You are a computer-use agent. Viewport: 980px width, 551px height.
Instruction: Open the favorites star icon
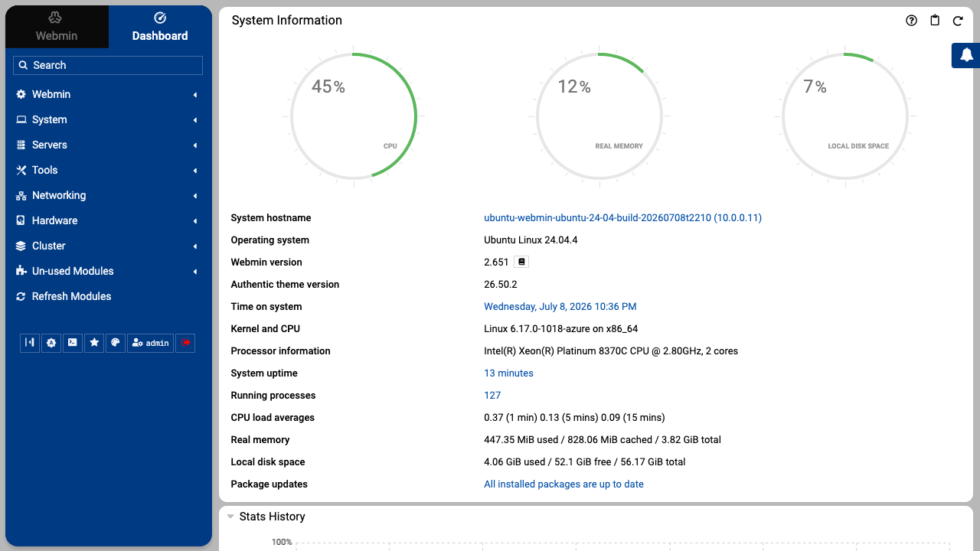(94, 343)
